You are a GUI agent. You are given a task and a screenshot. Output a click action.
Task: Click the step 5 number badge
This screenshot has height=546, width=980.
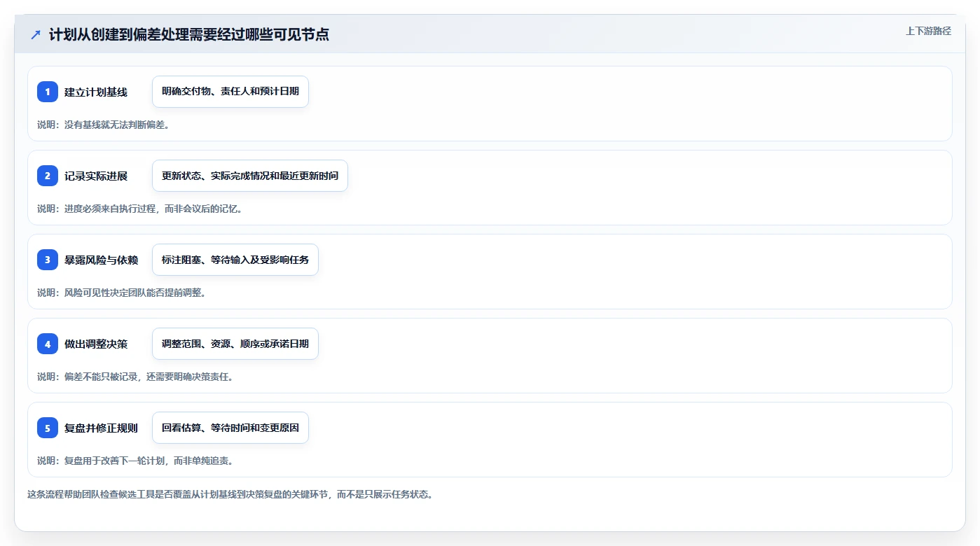[48, 428]
